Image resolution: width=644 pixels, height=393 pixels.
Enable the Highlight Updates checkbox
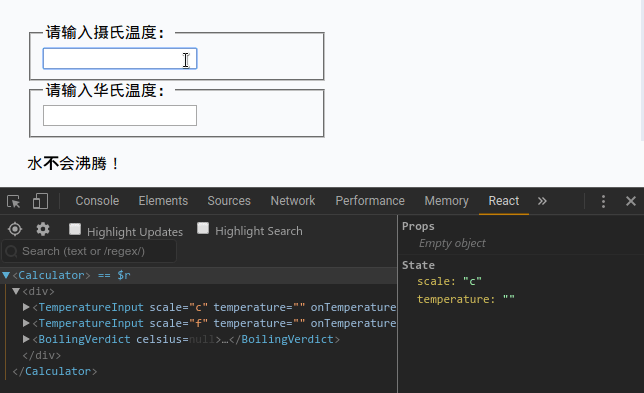coord(75,229)
